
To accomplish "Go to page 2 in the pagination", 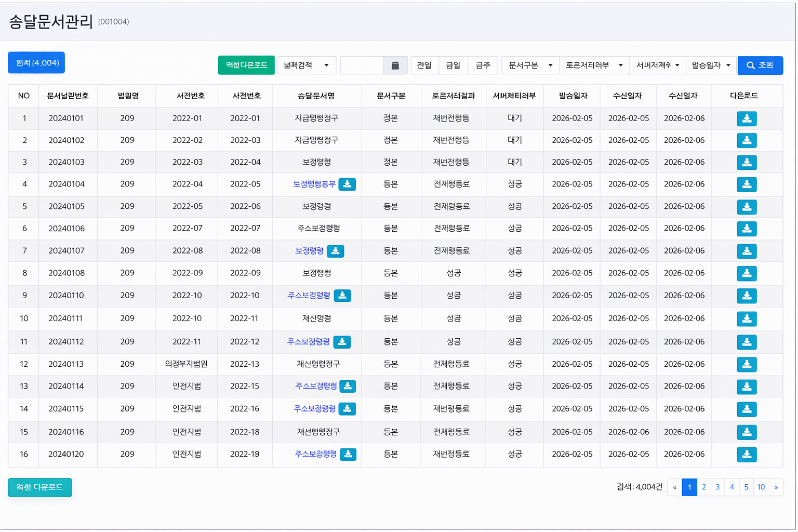I will tap(703, 487).
